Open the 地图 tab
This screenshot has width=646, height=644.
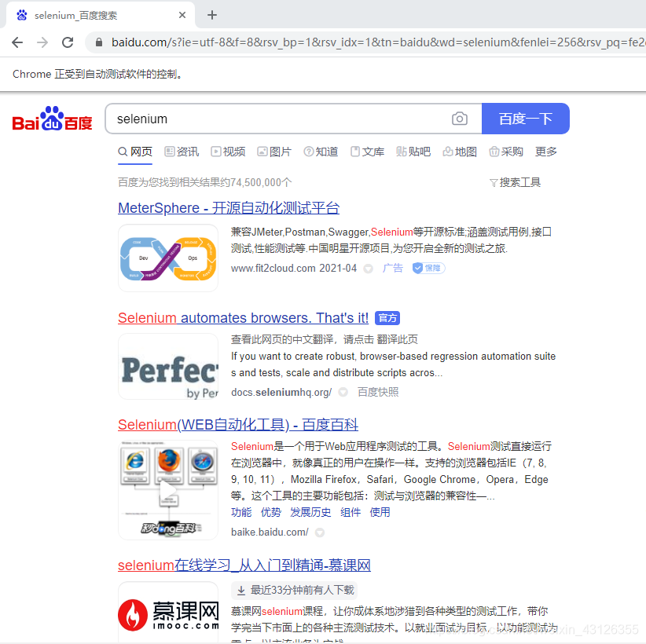click(x=461, y=152)
